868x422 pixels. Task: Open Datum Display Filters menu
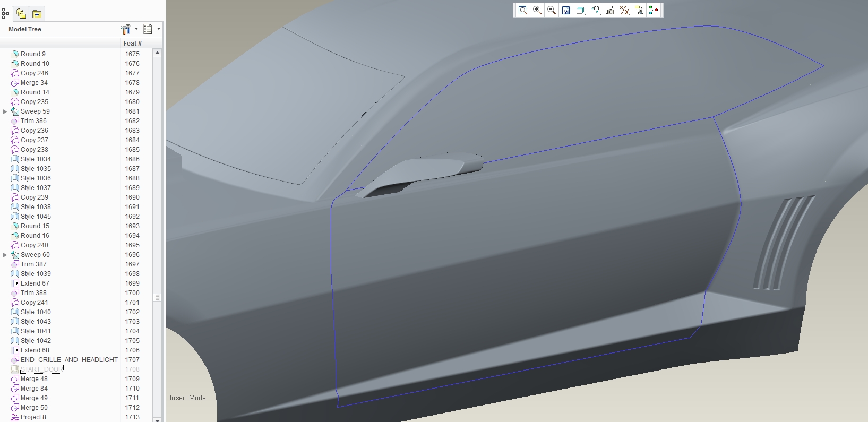coord(625,10)
